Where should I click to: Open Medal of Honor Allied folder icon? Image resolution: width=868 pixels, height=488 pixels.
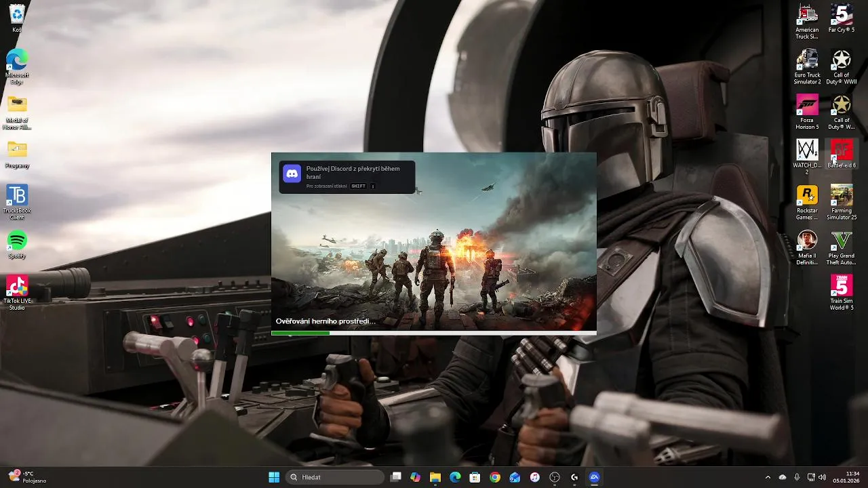17,112
